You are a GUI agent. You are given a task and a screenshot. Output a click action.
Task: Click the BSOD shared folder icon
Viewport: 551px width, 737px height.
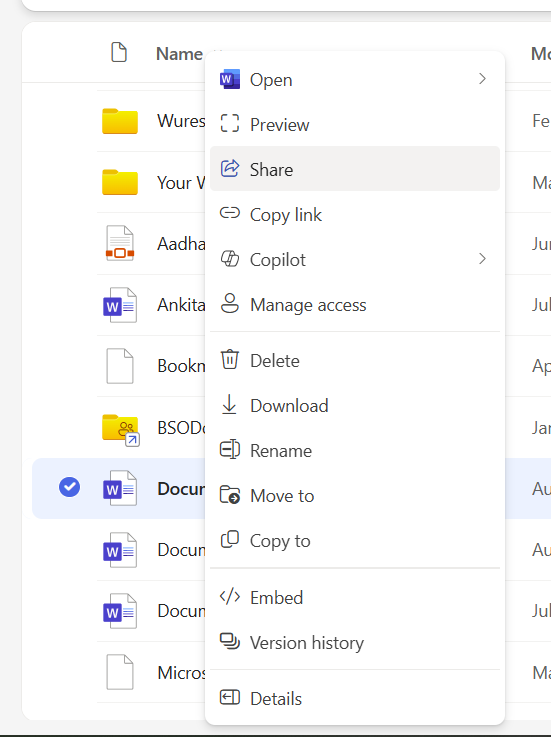121,430
